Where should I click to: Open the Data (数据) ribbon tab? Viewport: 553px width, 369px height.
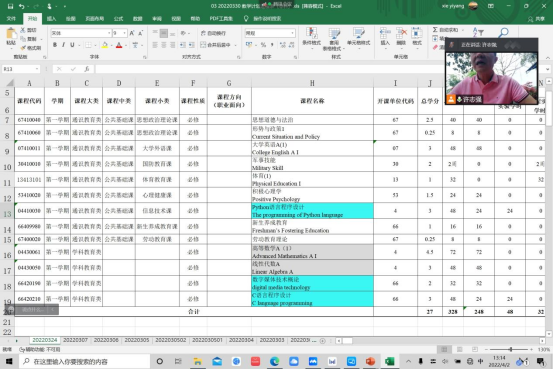pyautogui.click(x=138, y=19)
